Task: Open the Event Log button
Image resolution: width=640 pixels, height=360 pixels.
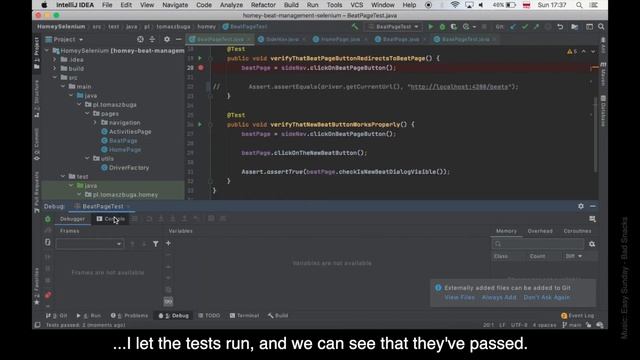Action: pos(578,316)
